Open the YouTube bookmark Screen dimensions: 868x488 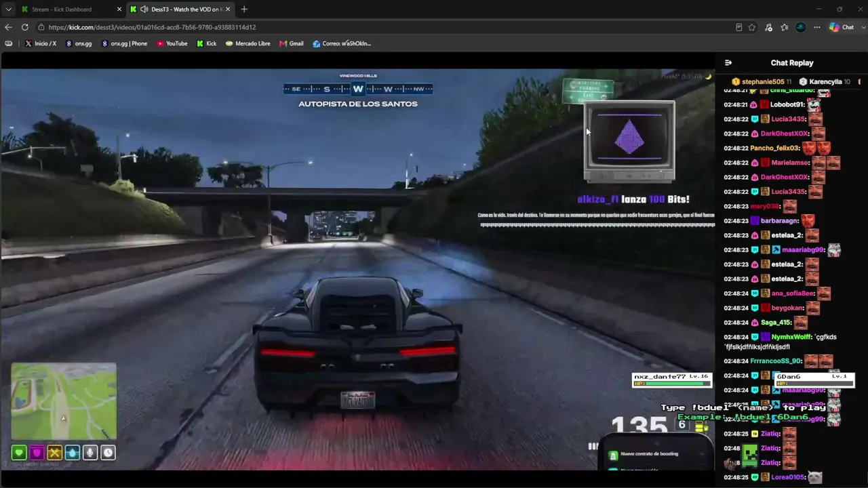coord(172,43)
